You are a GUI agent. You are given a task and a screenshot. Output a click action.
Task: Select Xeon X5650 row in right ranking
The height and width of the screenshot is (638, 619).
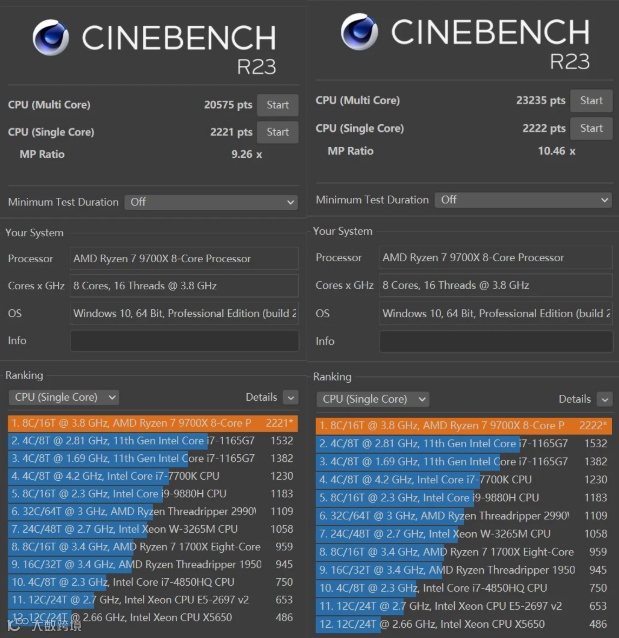[464, 624]
